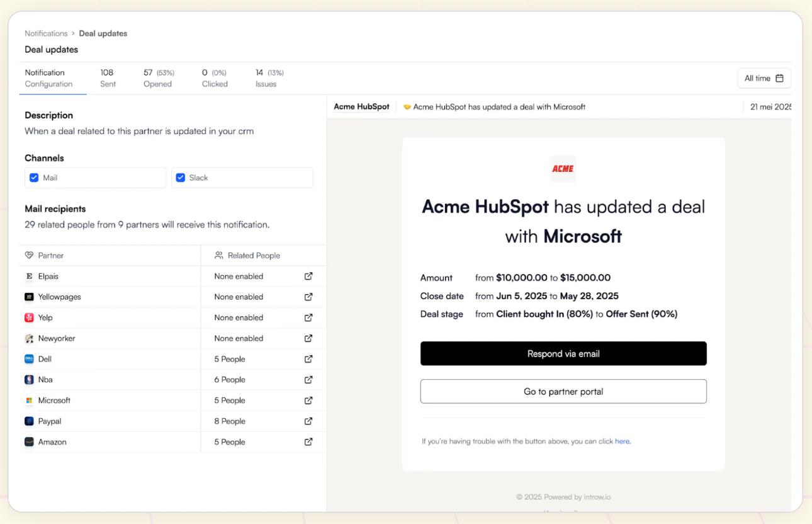This screenshot has height=524, width=812.
Task: Click the Yelp partner logo
Action: pyautogui.click(x=29, y=317)
